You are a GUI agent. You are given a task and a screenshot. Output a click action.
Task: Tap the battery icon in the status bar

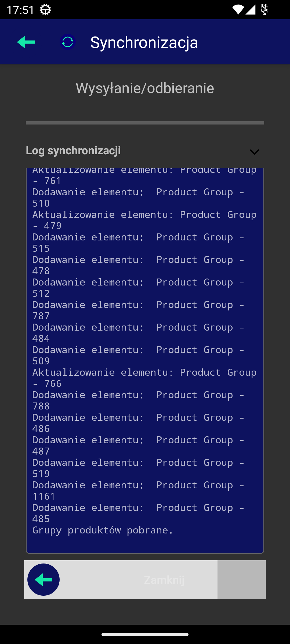tap(264, 10)
